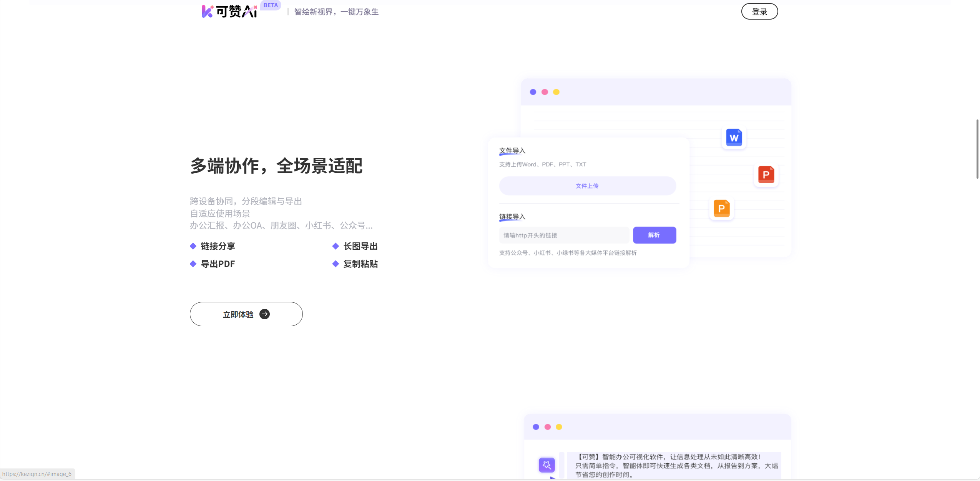The height and width of the screenshot is (481, 980).
Task: Click the red PowerPoint file icon
Action: (766, 174)
